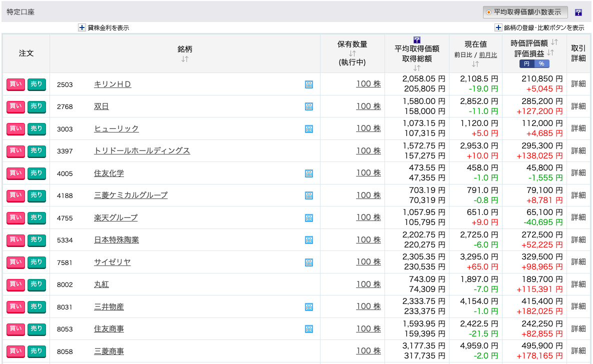Viewport: 593px width, 364px height.
Task: Click 買い for 丸紅
Action: (15, 284)
